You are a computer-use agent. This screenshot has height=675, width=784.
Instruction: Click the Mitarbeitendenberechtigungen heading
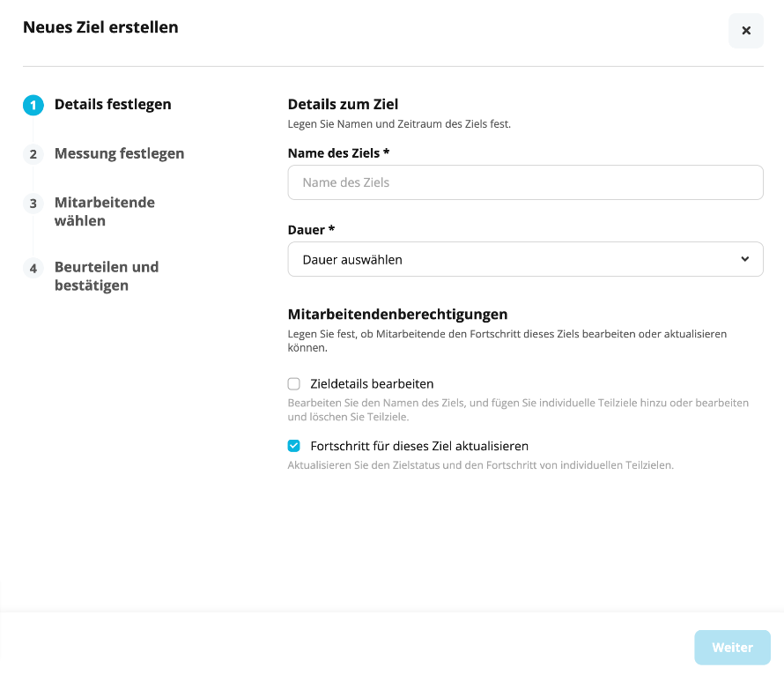[x=397, y=315]
